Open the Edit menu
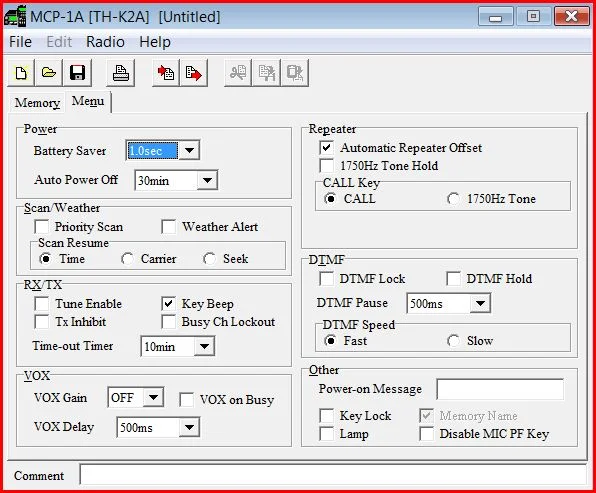Image resolution: width=596 pixels, height=493 pixels. pyautogui.click(x=59, y=42)
